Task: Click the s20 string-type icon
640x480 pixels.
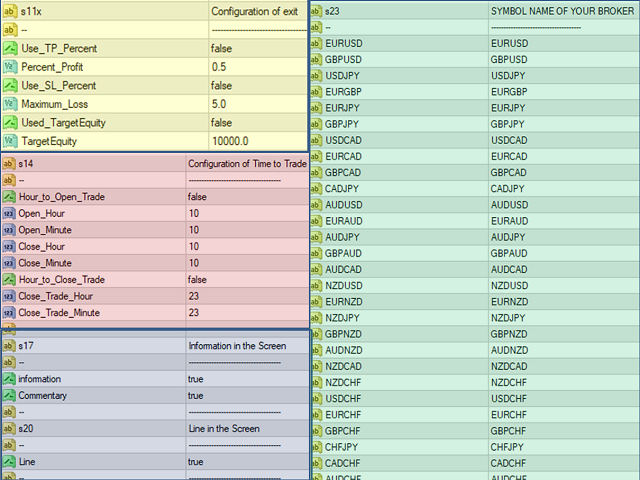Action: coord(9,429)
